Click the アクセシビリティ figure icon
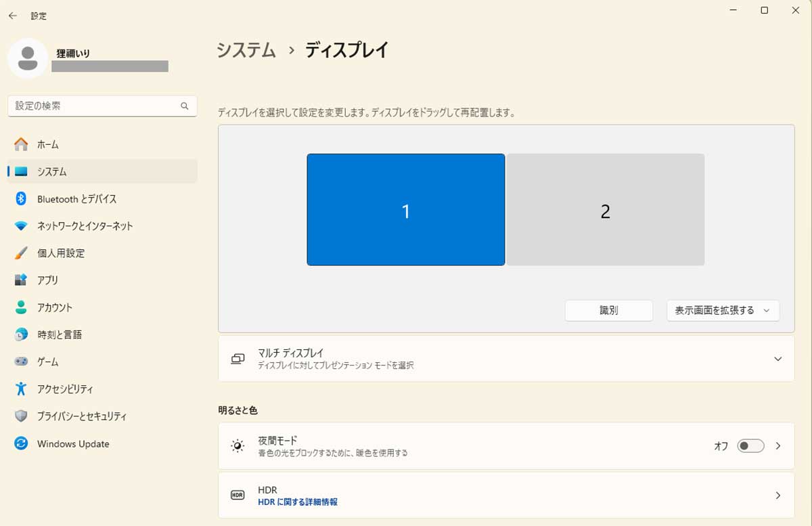 pos(22,389)
